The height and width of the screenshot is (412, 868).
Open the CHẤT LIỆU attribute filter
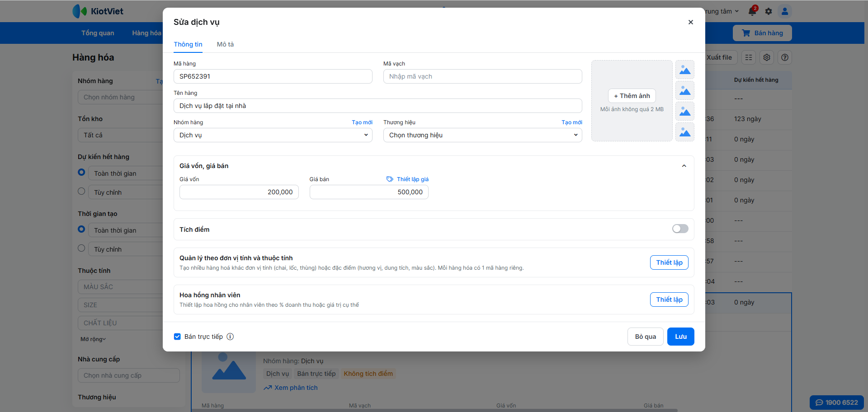120,323
